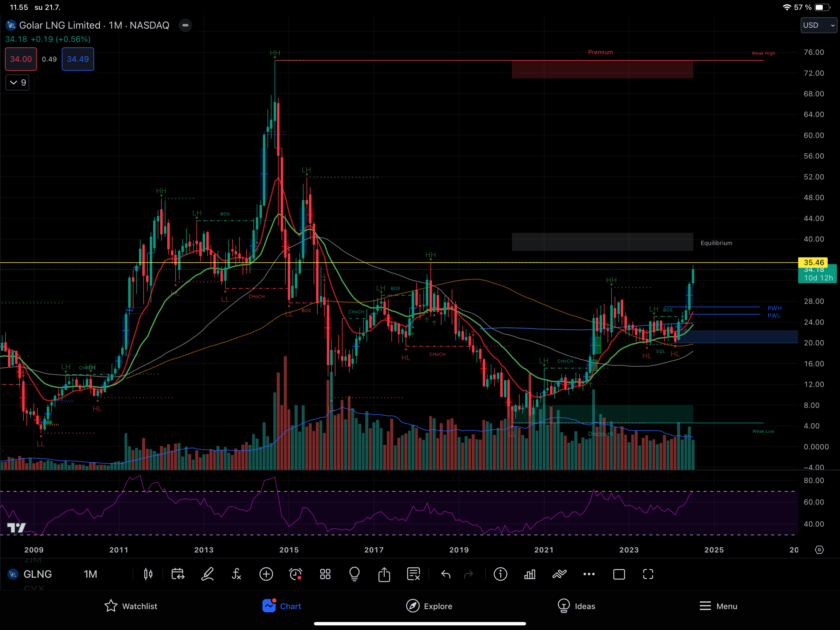
Task: Tap the blue 34.49 buy button
Action: point(78,59)
